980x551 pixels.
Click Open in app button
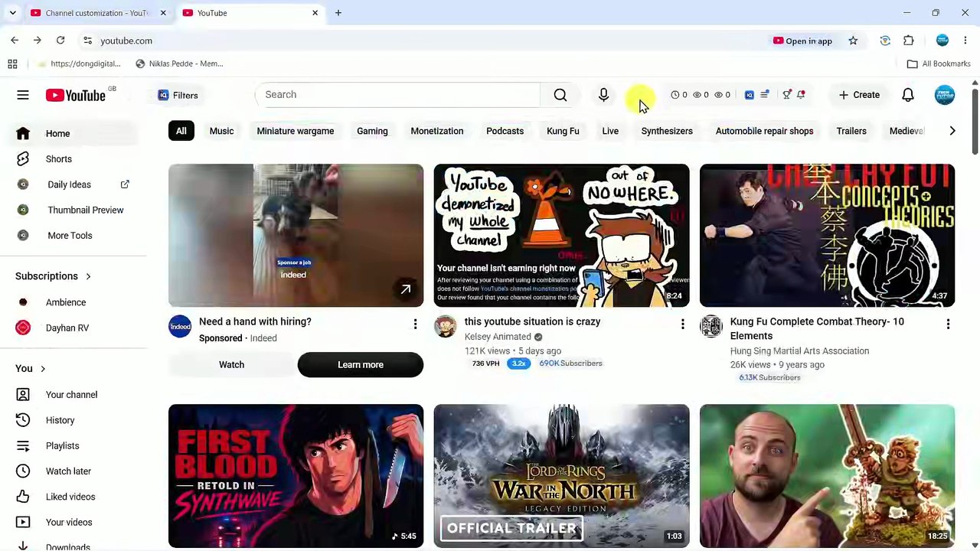(802, 41)
